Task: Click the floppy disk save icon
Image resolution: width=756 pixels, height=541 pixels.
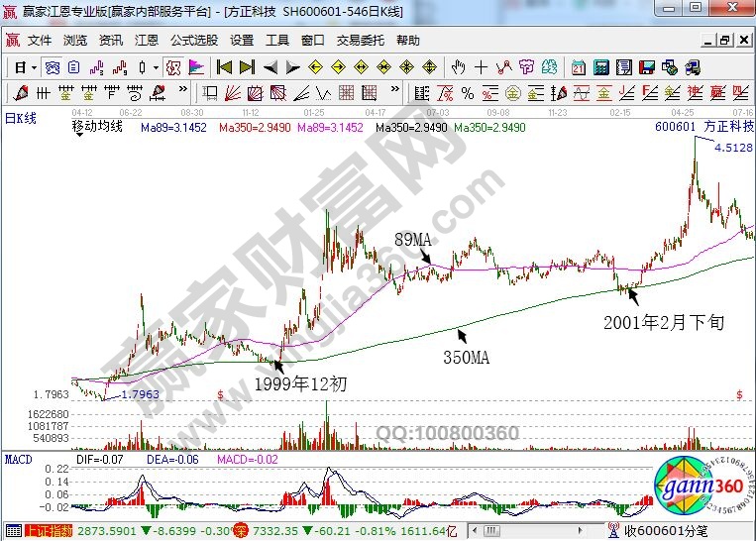Action: [647, 67]
